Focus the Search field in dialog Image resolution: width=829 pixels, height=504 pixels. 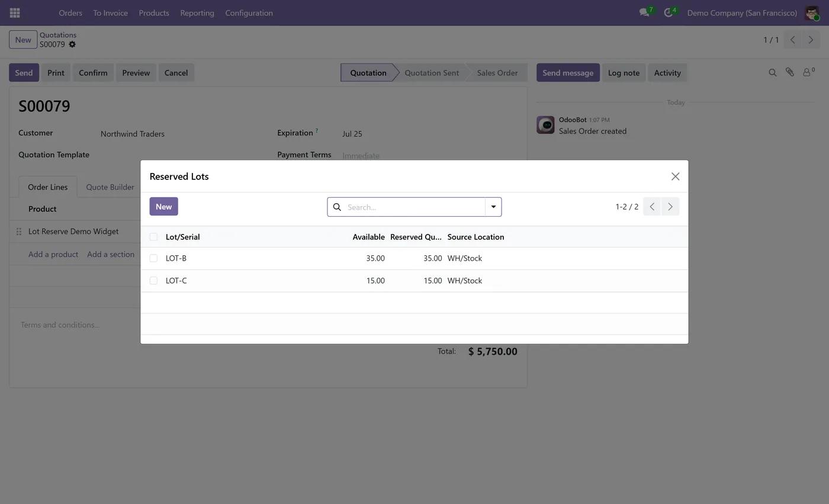pyautogui.click(x=415, y=207)
